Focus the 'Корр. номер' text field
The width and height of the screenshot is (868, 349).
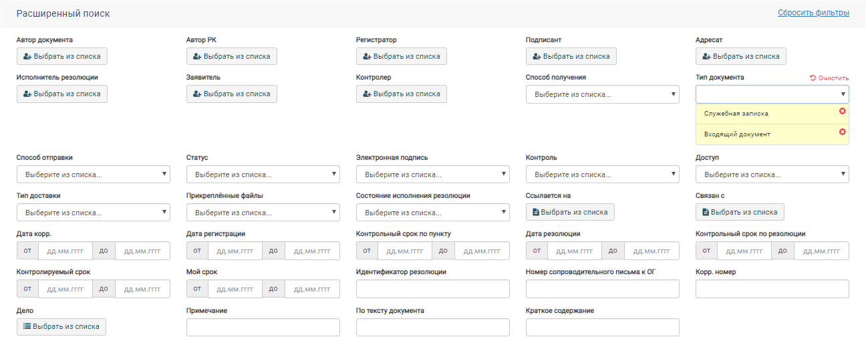point(772,289)
